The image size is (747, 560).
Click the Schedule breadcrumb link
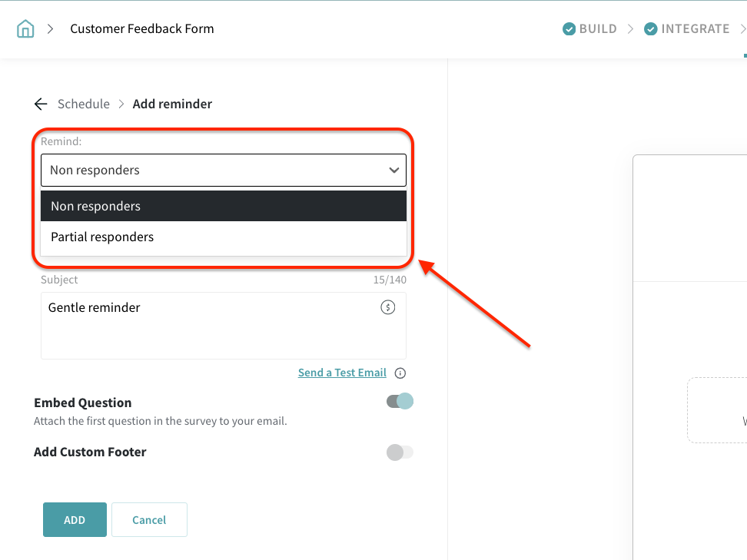click(84, 104)
